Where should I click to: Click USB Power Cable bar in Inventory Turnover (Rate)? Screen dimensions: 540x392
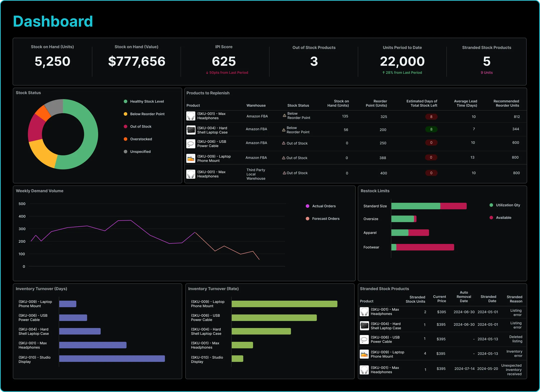(x=274, y=318)
